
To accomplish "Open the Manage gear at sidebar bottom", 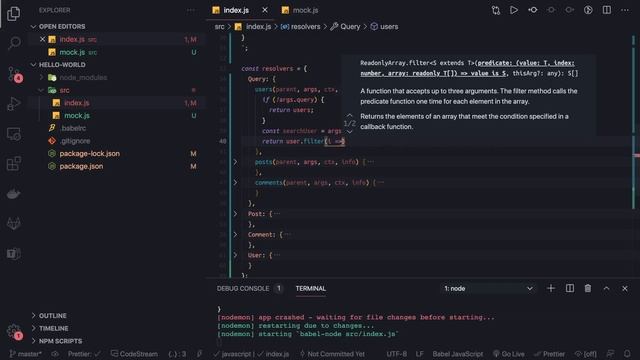I will [14, 331].
